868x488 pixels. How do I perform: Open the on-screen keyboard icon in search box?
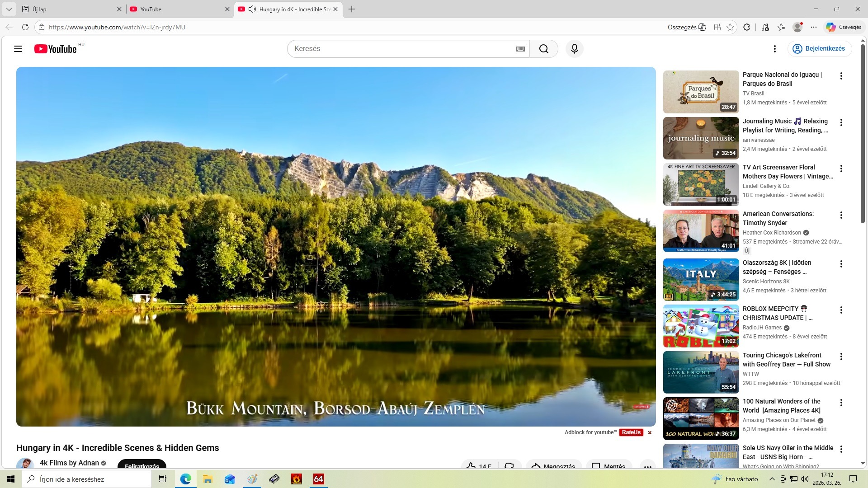[x=520, y=49]
